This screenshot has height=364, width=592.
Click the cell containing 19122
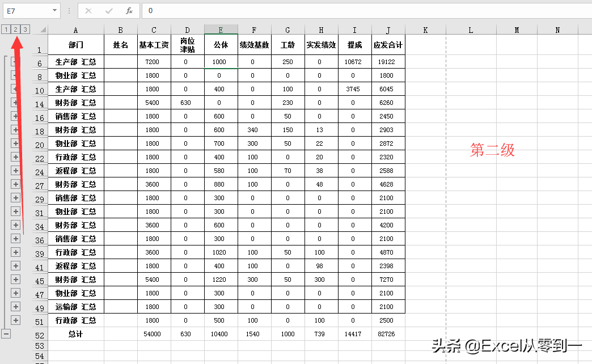tap(388, 62)
